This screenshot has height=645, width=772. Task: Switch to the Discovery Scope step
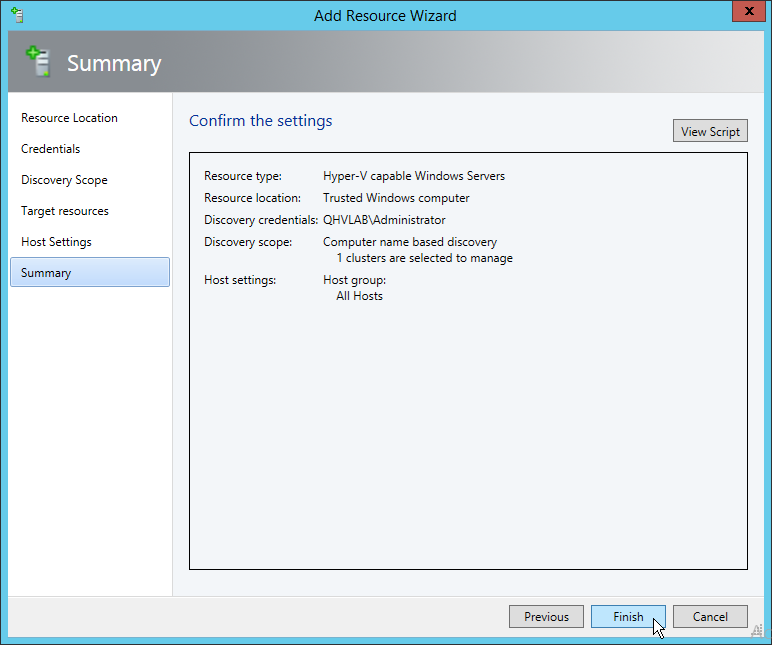(64, 180)
